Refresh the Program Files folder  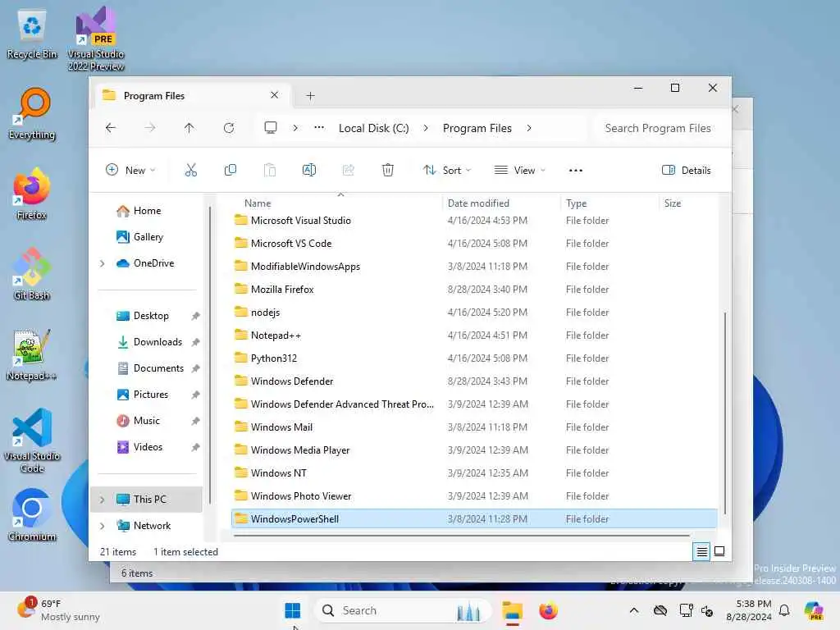pos(229,128)
